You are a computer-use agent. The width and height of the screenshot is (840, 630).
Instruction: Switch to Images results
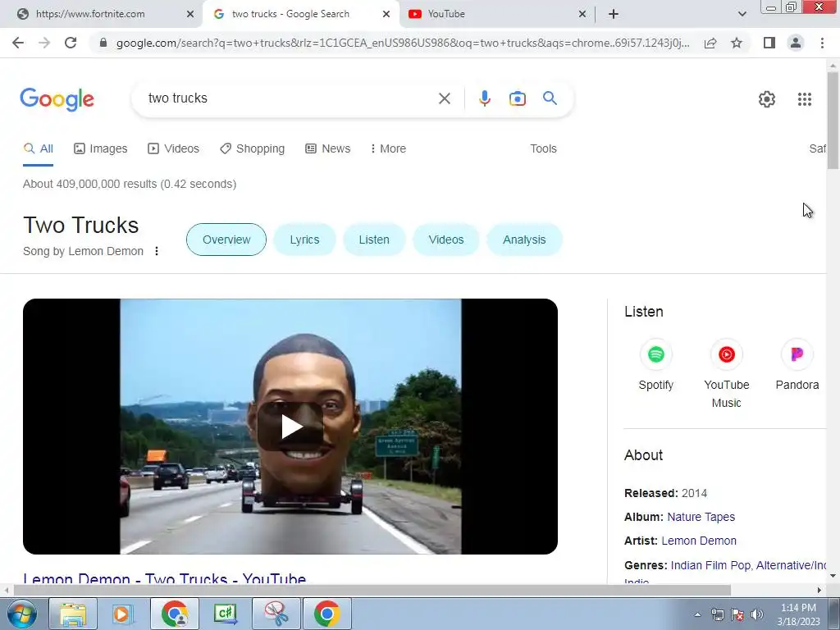click(101, 149)
